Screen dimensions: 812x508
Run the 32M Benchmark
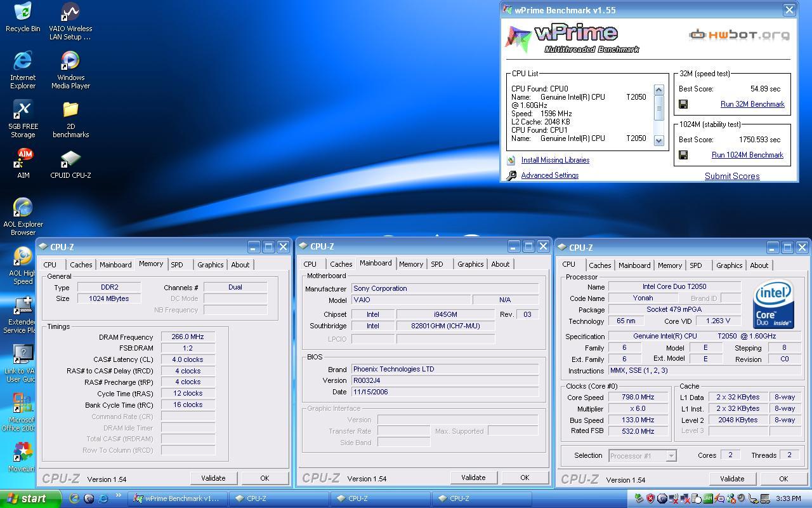coord(752,104)
